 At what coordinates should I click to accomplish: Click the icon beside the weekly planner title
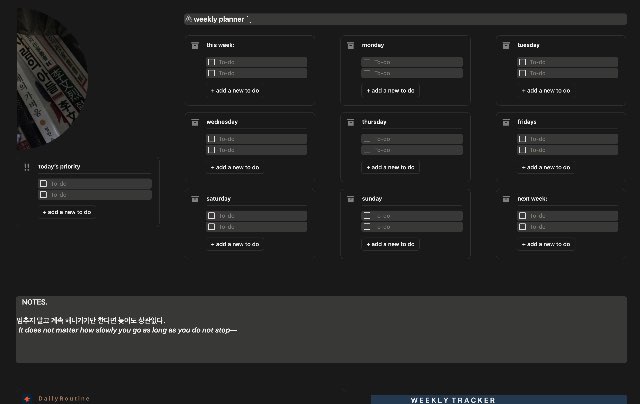click(188, 19)
